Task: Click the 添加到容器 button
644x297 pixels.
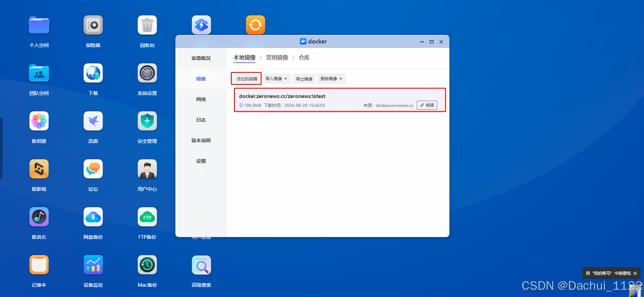Action: pyautogui.click(x=247, y=79)
